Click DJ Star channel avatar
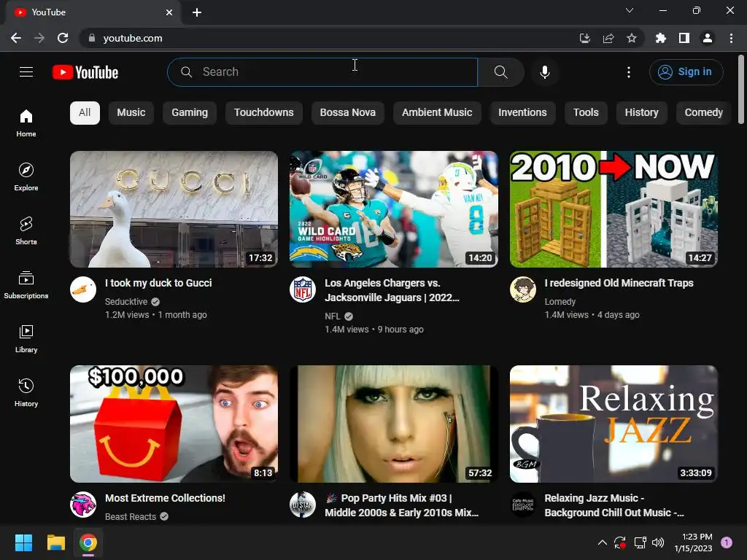The image size is (747, 560). pyautogui.click(x=303, y=505)
